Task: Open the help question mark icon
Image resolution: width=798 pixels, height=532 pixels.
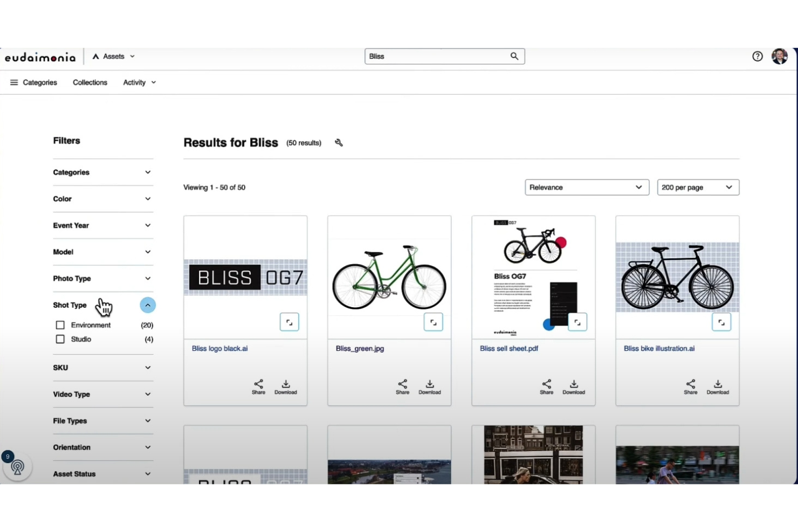Action: pos(758,57)
